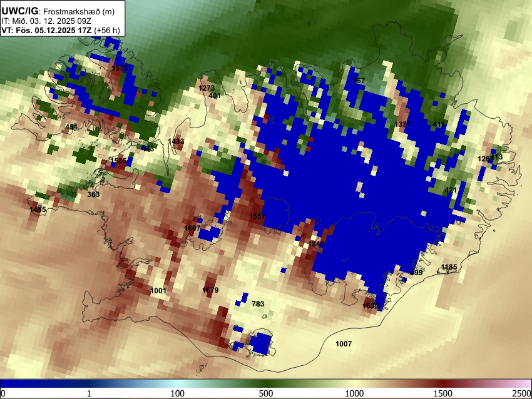Image resolution: width=532 pixels, height=399 pixels.
Task: Click the map value 1001
Action: [158, 291]
